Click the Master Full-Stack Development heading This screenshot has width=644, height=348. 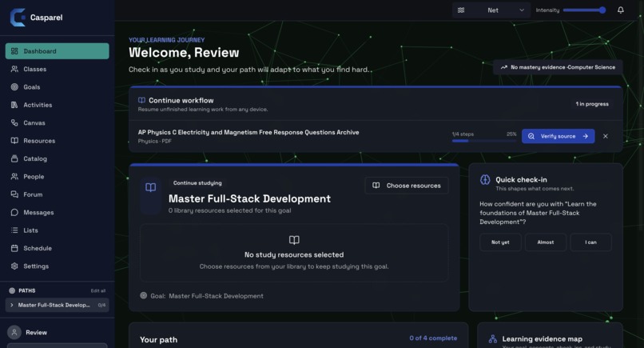coord(249,198)
